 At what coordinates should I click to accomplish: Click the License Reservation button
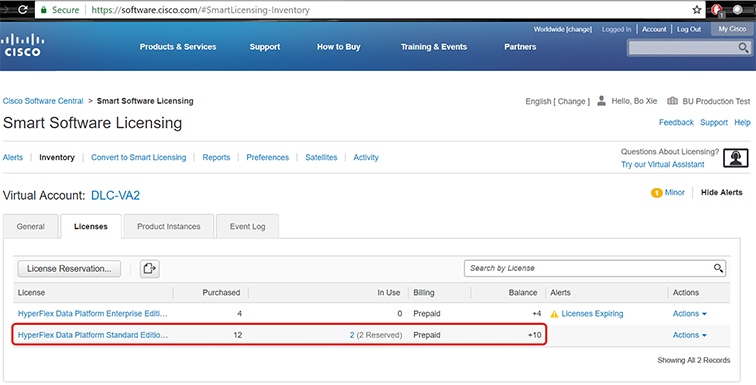tap(69, 269)
